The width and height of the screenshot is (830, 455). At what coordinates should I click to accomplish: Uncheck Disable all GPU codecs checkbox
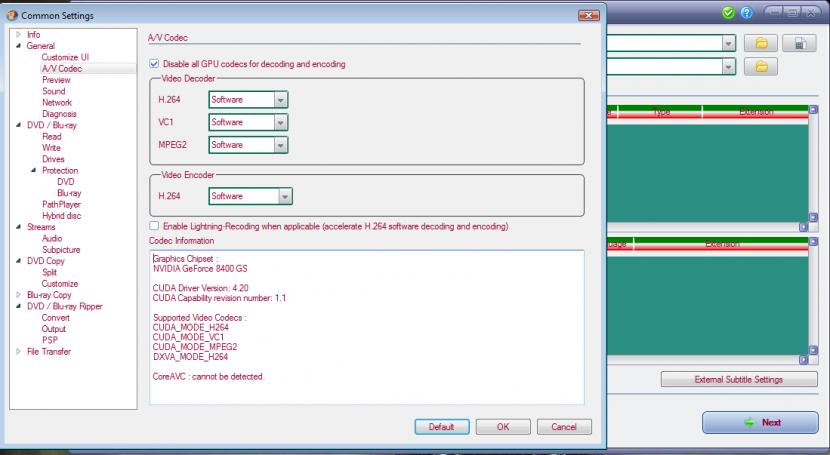[x=154, y=64]
